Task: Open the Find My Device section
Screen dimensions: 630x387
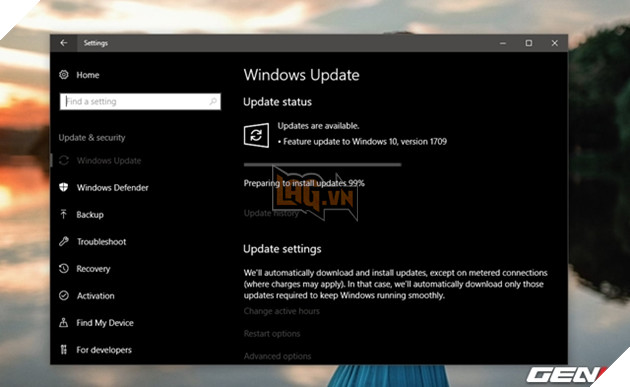Action: (105, 323)
